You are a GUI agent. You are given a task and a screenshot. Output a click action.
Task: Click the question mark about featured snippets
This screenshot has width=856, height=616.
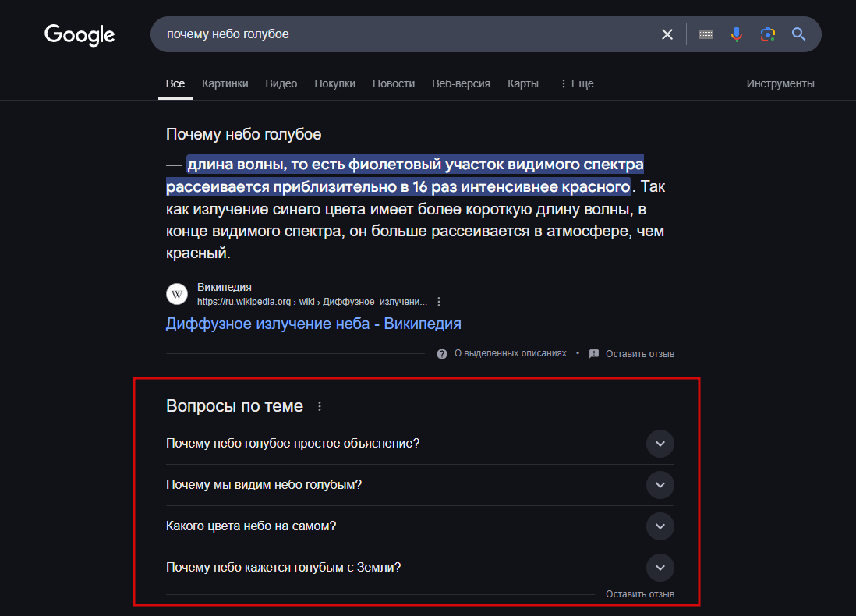coord(442,354)
